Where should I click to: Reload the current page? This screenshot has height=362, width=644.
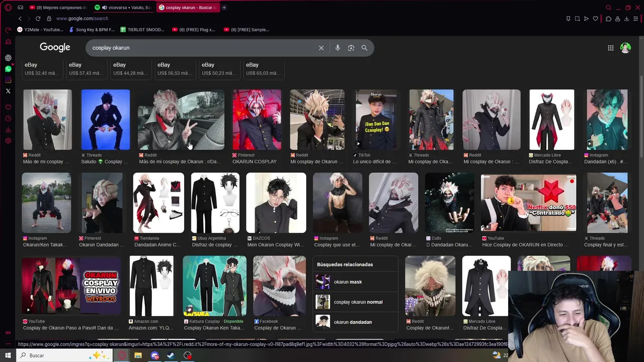pyautogui.click(x=38, y=19)
